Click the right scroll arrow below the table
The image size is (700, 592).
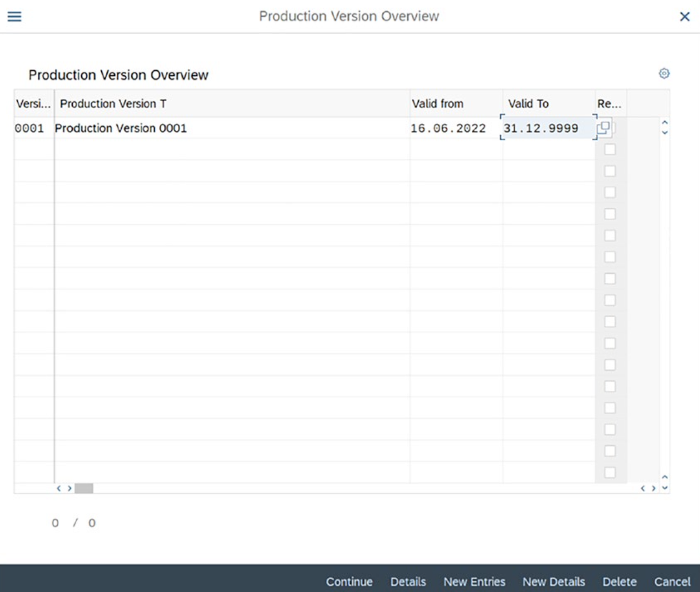(x=69, y=488)
